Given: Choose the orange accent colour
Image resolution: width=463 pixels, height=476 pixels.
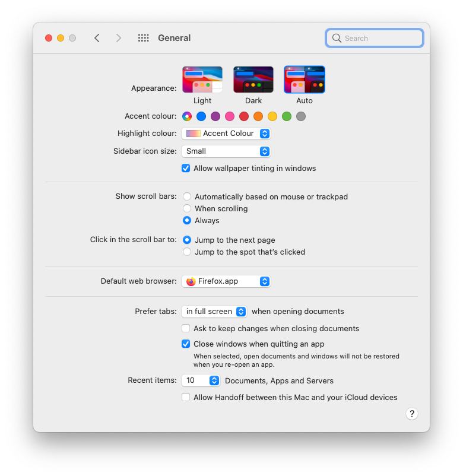Looking at the screenshot, I should [258, 116].
